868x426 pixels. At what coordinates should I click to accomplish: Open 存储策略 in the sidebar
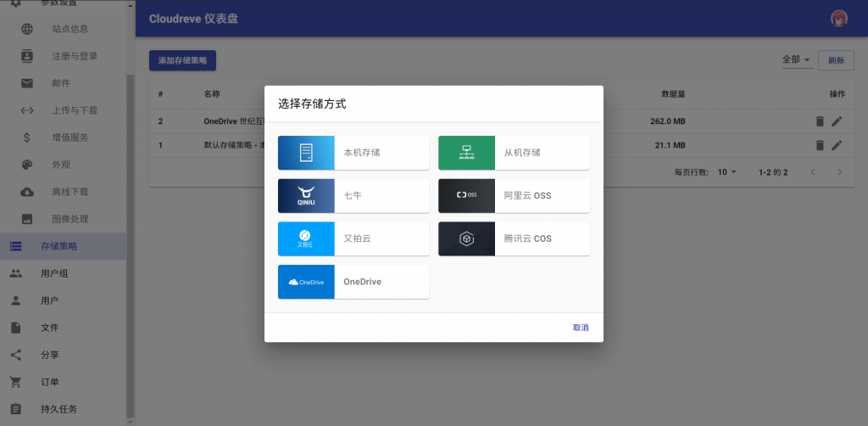(59, 246)
